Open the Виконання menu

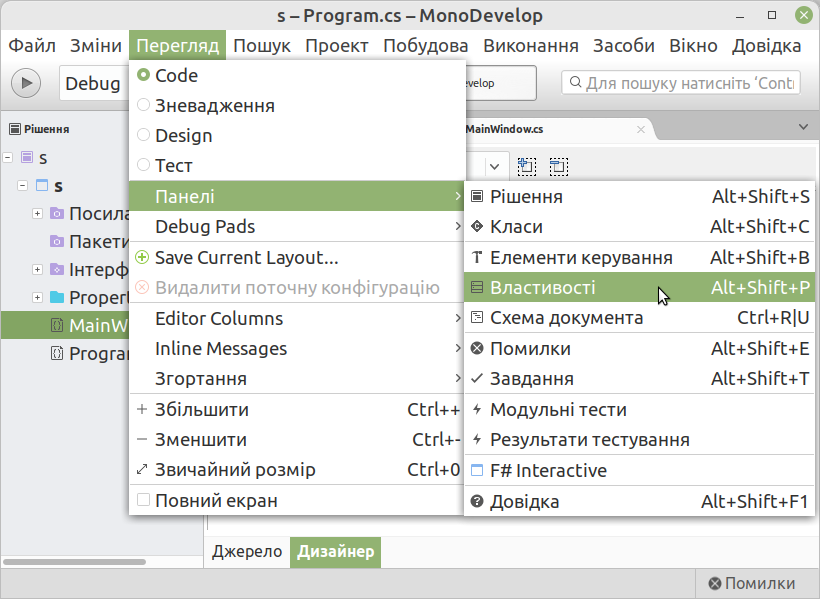click(x=531, y=46)
